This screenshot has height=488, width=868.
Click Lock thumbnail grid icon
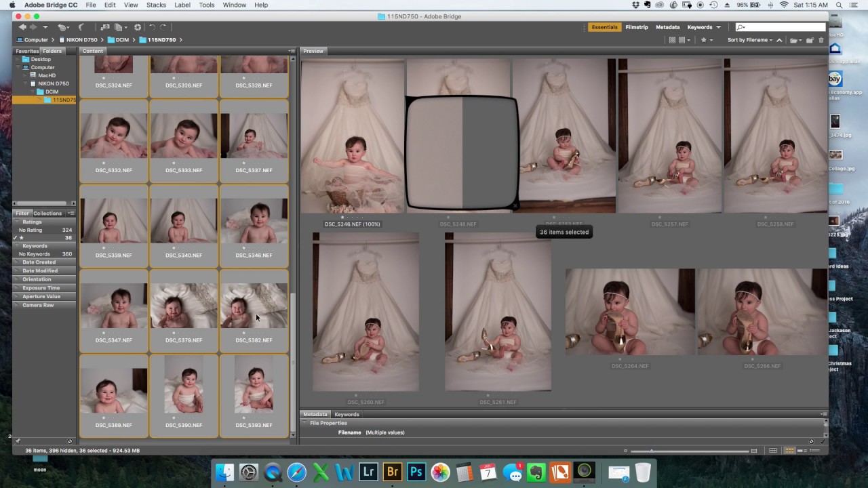(772, 451)
